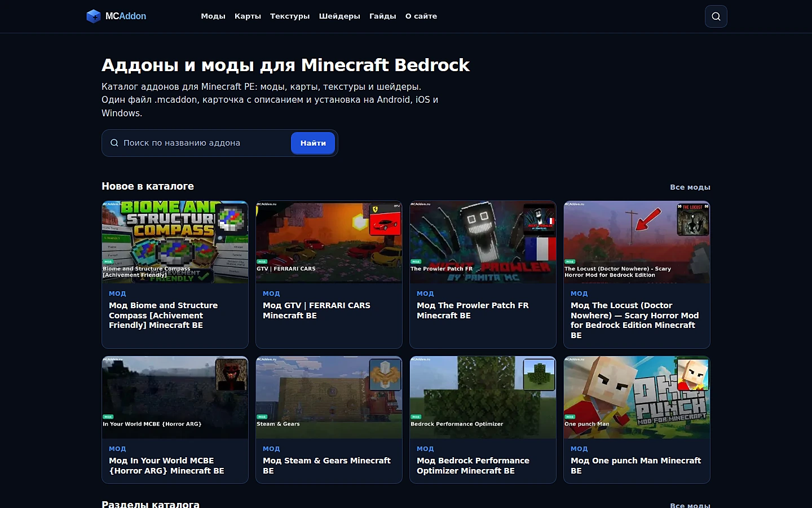The image size is (812, 508).
Task: Click title Мод In Your World MCBE
Action: pos(166,466)
